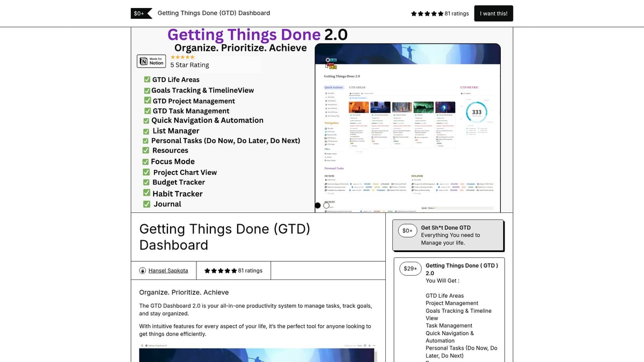Click the green check beside GTD Life Areas
Screen dimensions: 644x362
pyautogui.click(x=147, y=79)
